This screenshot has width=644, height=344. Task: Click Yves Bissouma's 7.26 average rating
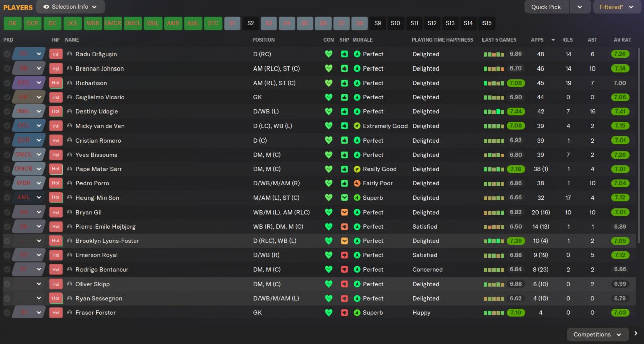[620, 155]
